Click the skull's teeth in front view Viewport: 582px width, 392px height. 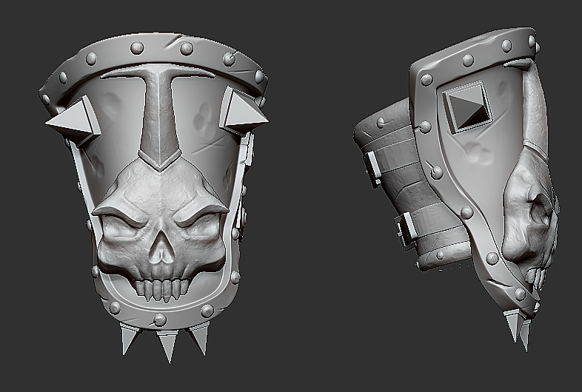162,290
